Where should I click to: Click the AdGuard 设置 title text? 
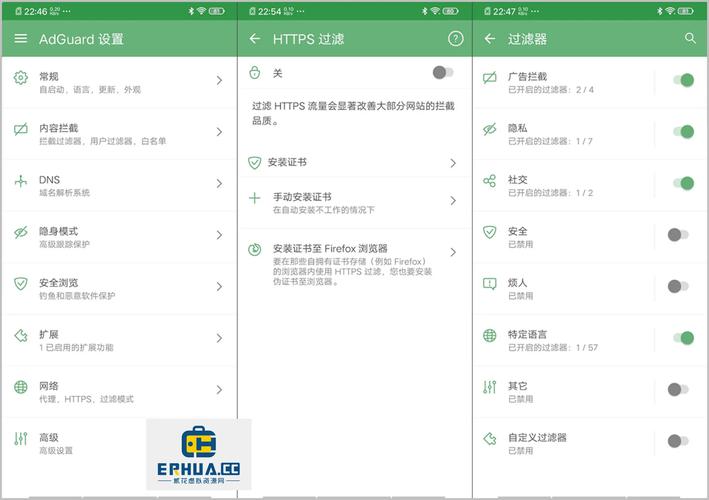[81, 39]
